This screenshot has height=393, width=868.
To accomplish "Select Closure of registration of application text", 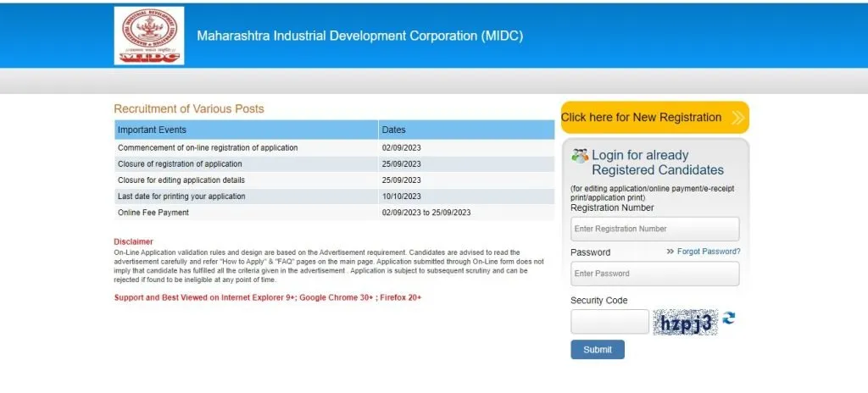I will tap(180, 163).
